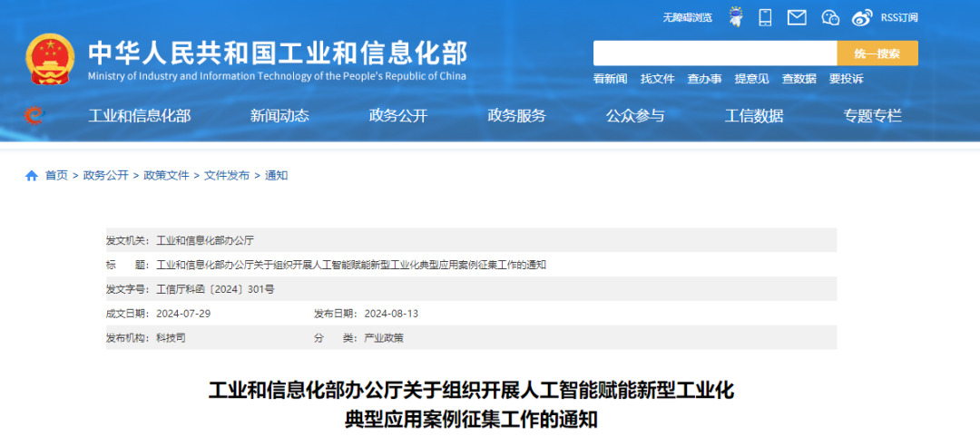Open 查办事 quick link
This screenshot has width=980, height=446.
coord(704,79)
